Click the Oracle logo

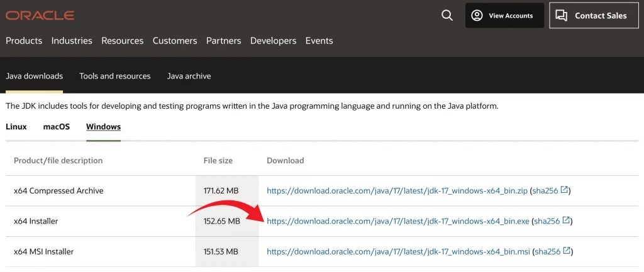40,16
